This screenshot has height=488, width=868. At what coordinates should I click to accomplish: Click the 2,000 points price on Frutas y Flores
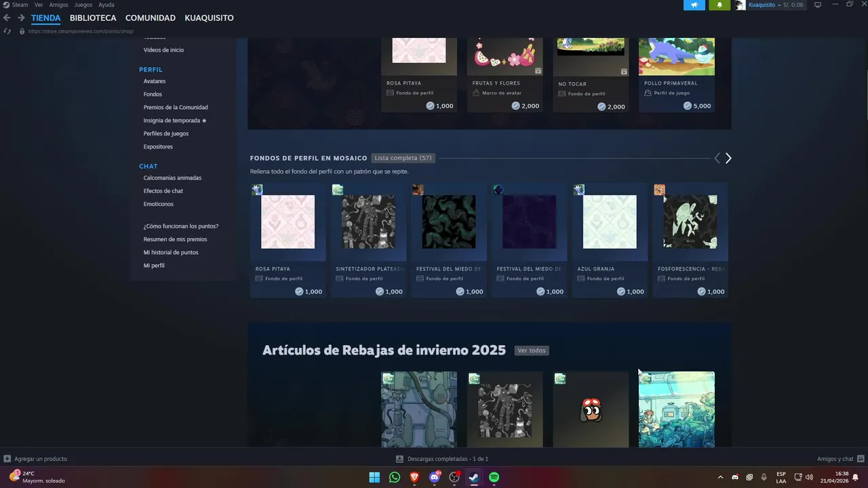coord(526,106)
